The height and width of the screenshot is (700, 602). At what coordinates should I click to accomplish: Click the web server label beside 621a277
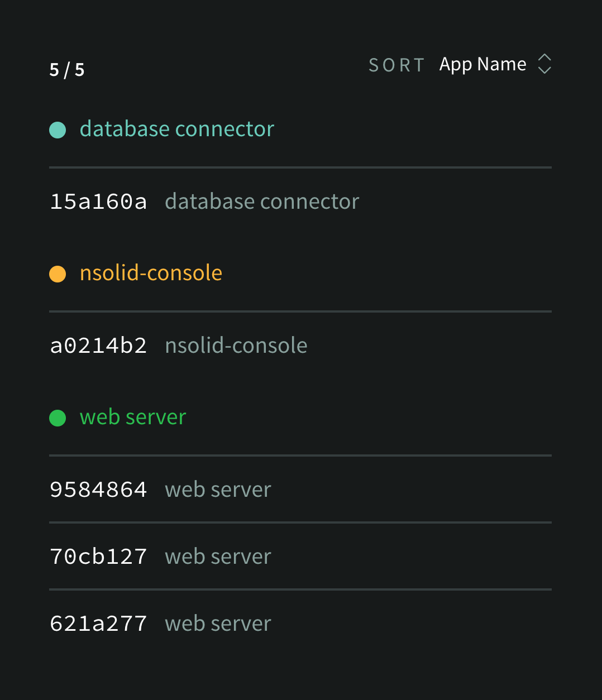coord(218,624)
